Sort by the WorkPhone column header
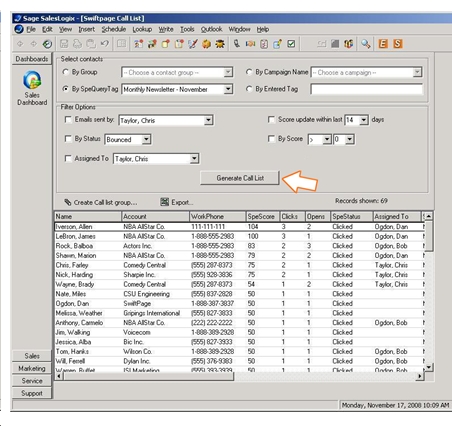Viewport: 452px width, 426px height. coord(217,216)
